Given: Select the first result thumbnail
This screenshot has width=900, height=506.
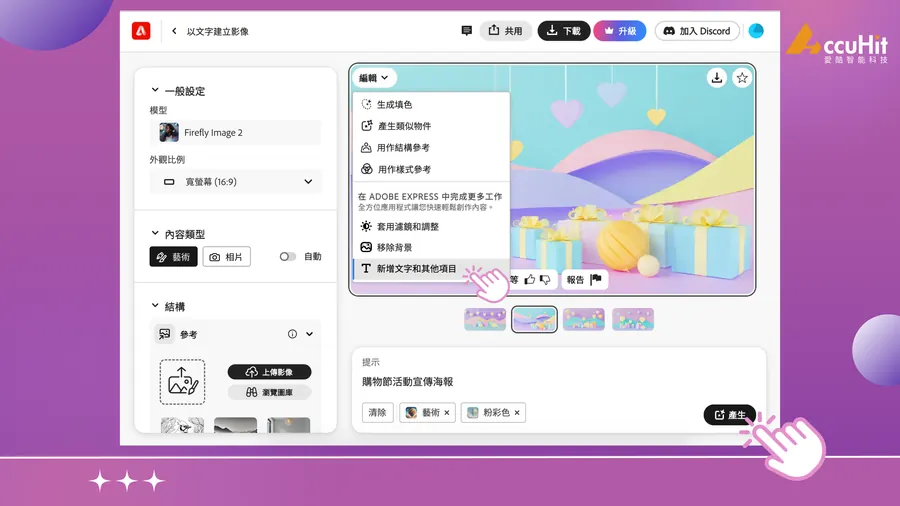Looking at the screenshot, I should [485, 319].
